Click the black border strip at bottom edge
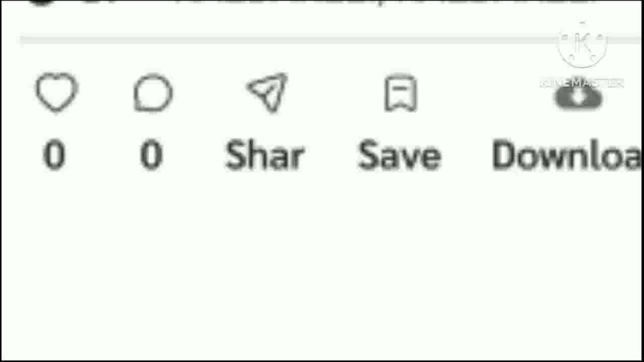 (x=322, y=361)
